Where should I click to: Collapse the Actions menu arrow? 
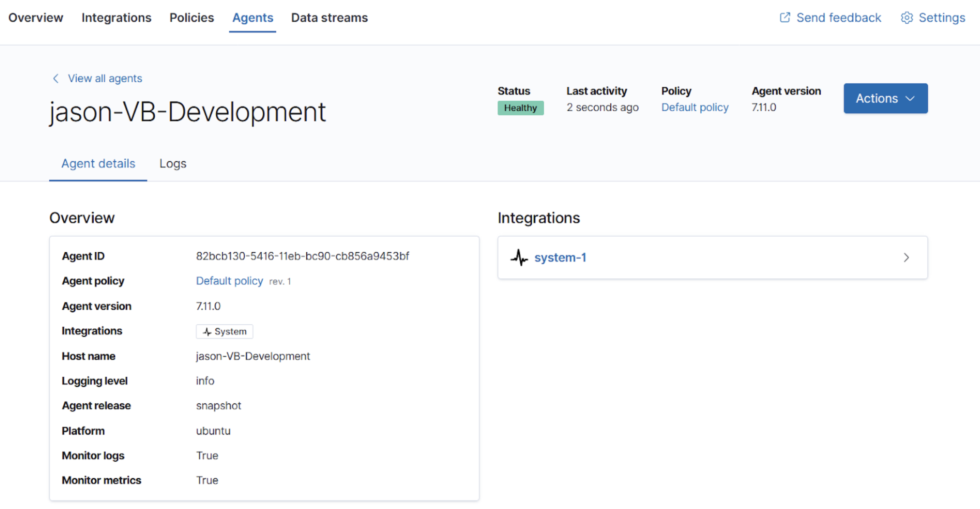(911, 98)
